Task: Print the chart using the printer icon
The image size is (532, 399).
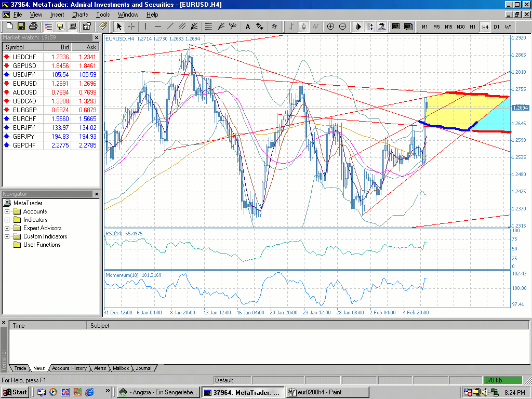Action: pyautogui.click(x=33, y=26)
